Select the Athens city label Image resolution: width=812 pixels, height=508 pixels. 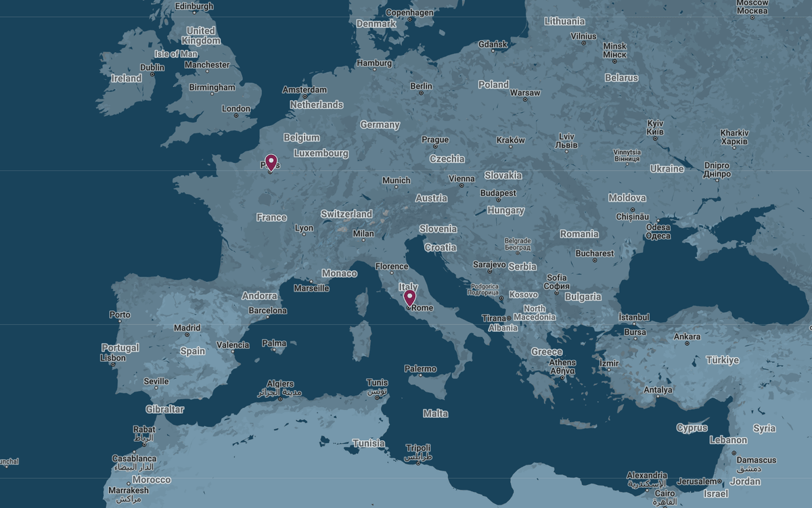(562, 367)
